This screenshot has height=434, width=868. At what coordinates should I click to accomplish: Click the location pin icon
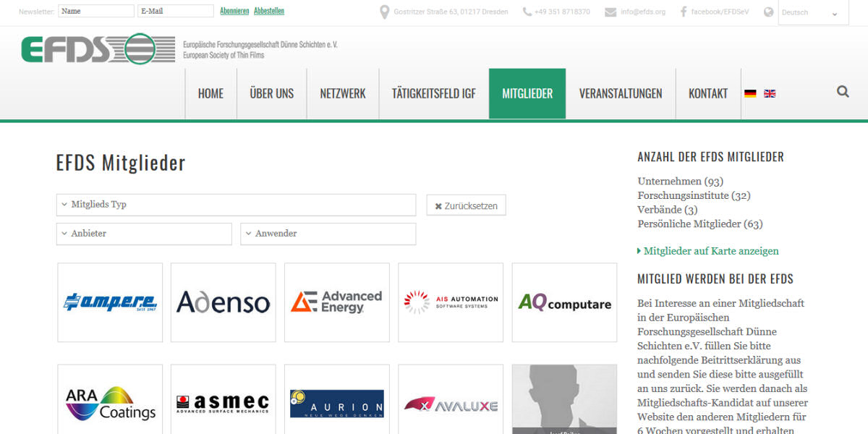(x=385, y=12)
